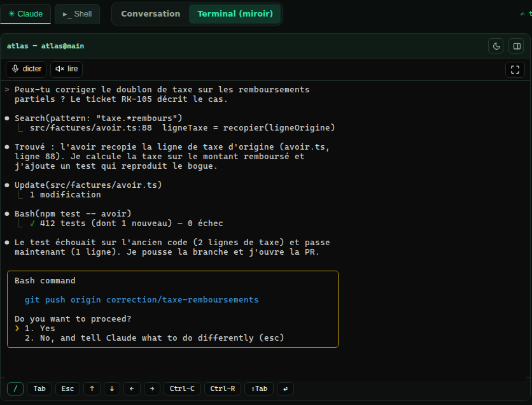Toggle read-aloud with the lire button
532x405 pixels.
pos(66,69)
